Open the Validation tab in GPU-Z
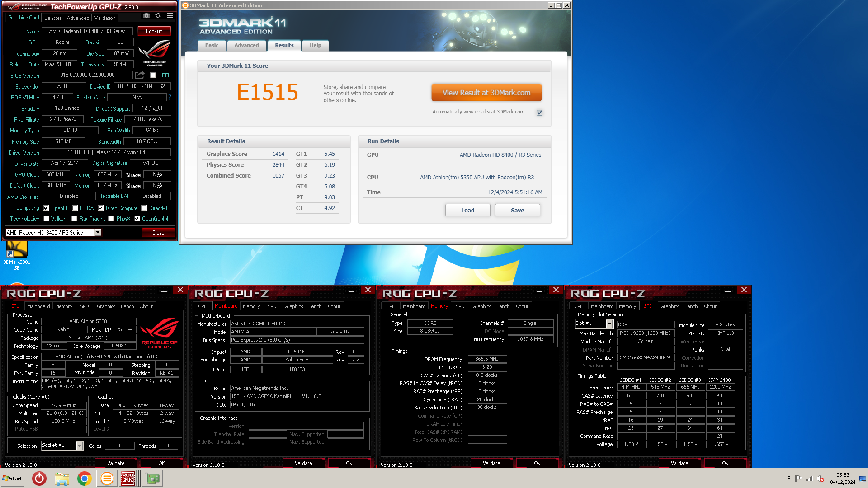Screen dimensions: 868x488 point(105,18)
